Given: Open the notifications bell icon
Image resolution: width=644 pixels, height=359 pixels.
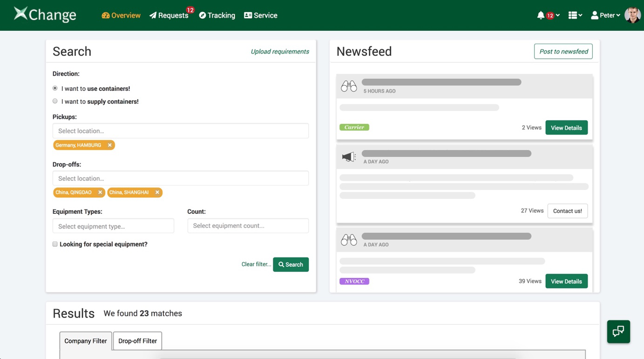Looking at the screenshot, I should click(540, 15).
